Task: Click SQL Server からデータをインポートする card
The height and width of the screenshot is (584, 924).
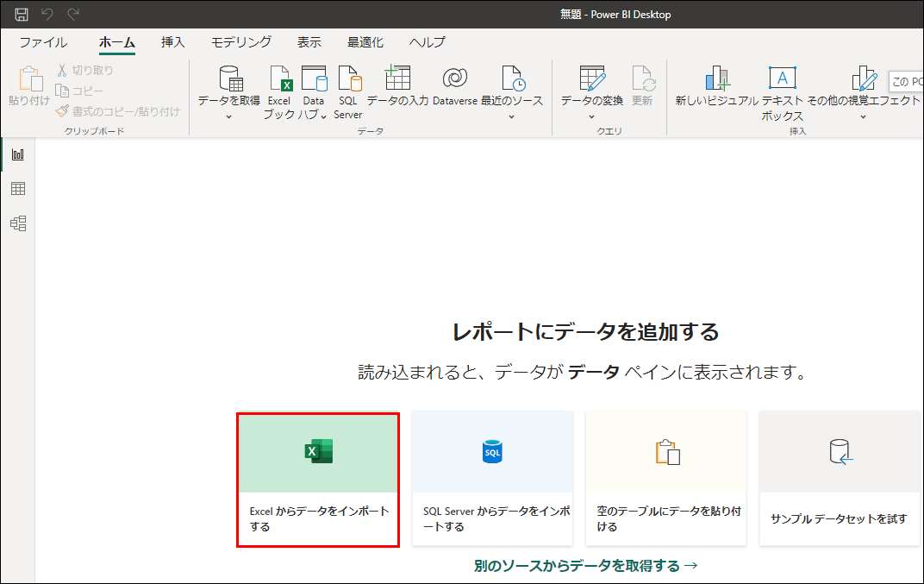Action: pyautogui.click(x=493, y=479)
